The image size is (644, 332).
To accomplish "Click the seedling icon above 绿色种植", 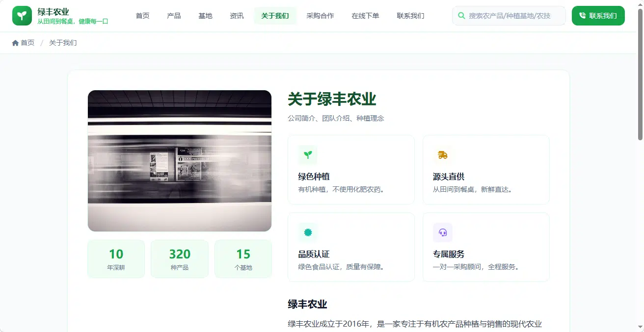I will (308, 155).
